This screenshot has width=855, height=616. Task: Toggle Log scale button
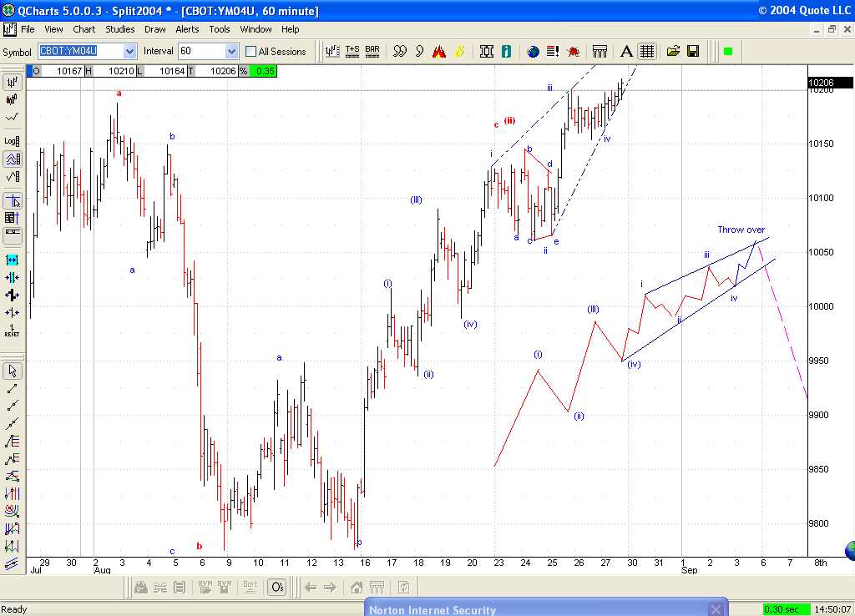coord(12,141)
